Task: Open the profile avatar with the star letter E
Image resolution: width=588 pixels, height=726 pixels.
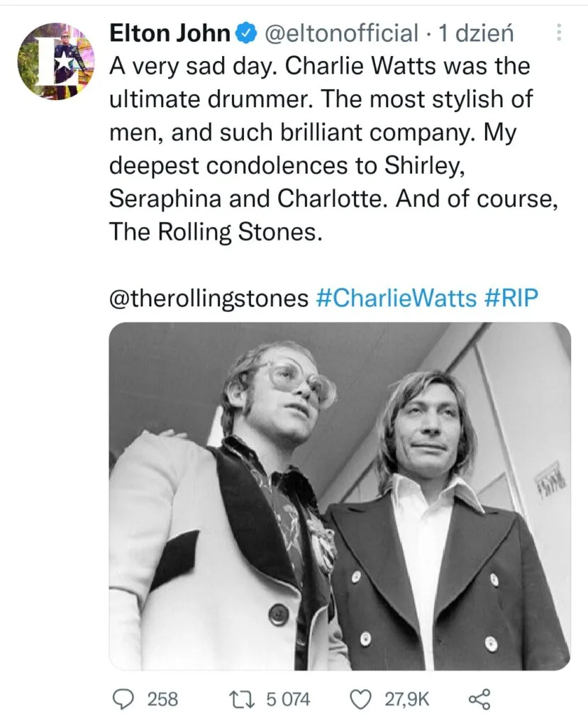Action: coord(56,61)
